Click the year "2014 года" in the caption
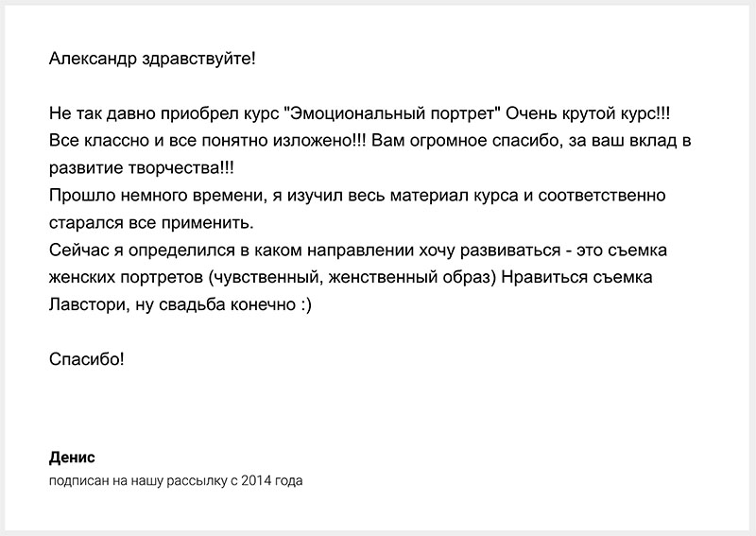The image size is (756, 536). click(x=272, y=481)
